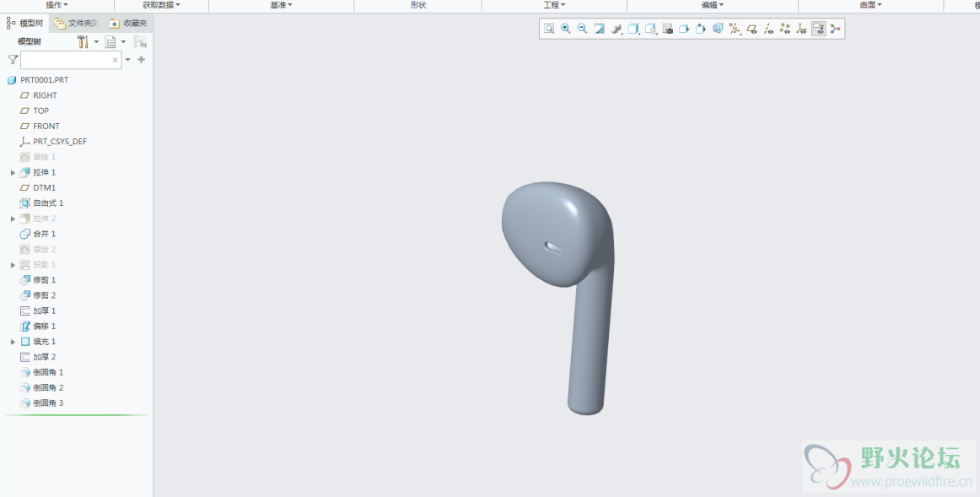This screenshot has height=497, width=980.
Task: Click the funnel filter icon
Action: coord(13,59)
